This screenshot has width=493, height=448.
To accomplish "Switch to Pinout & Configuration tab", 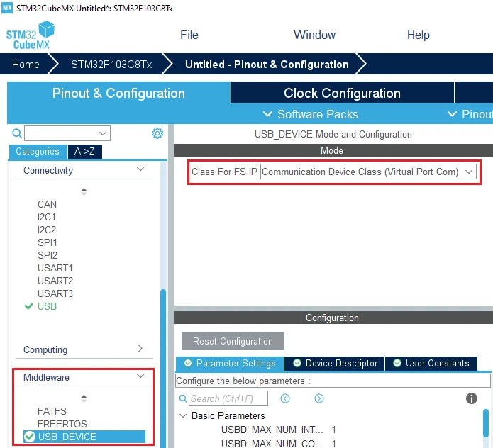I will 118,93.
